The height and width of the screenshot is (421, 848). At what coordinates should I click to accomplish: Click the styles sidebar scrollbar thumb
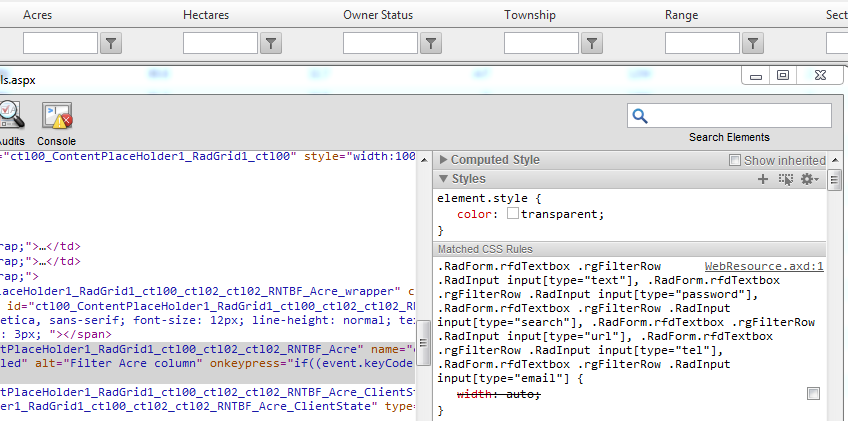pyautogui.click(x=834, y=181)
